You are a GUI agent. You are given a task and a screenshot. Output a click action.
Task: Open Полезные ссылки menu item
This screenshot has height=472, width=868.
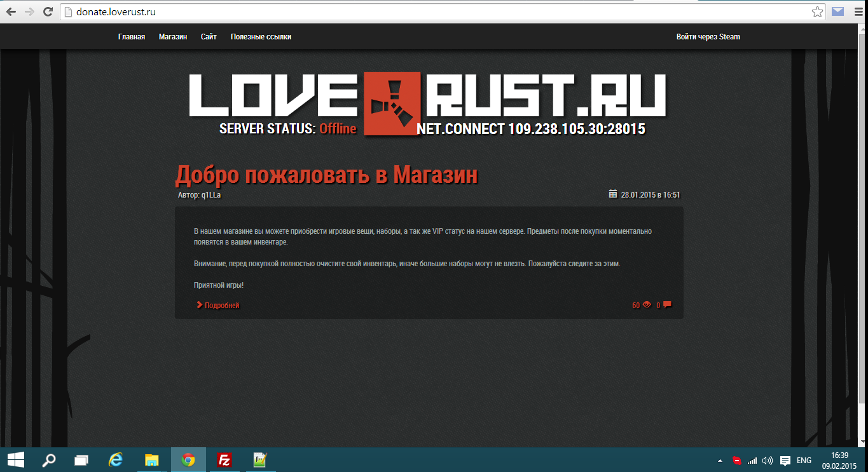coord(261,37)
